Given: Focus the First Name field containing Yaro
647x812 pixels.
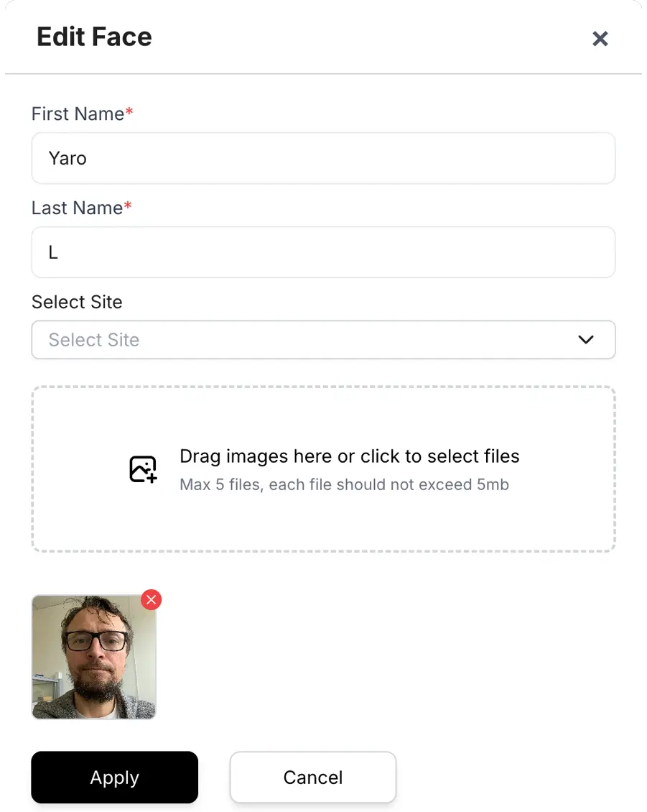Looking at the screenshot, I should tap(323, 158).
